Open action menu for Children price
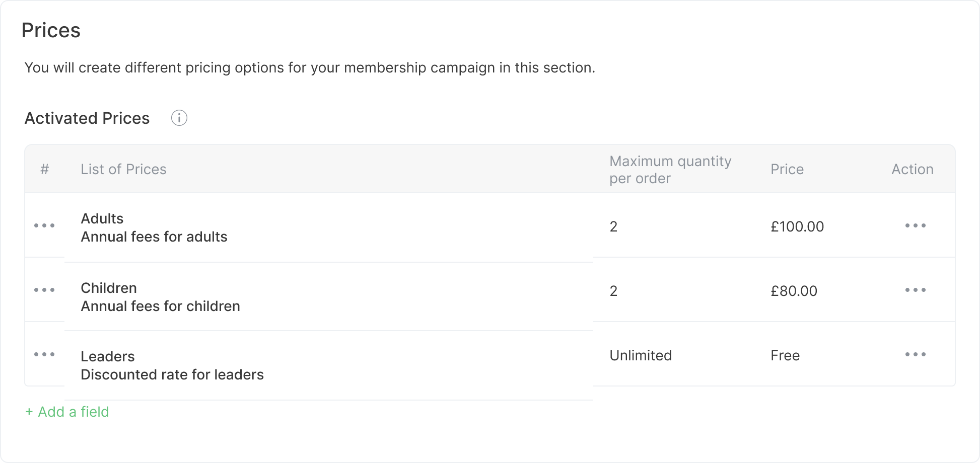 tap(915, 290)
